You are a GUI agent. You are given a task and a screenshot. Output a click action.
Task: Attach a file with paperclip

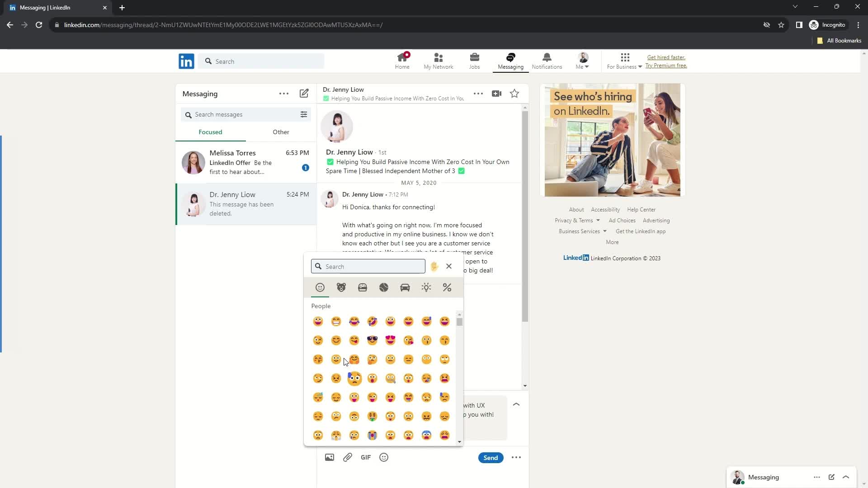(x=348, y=457)
